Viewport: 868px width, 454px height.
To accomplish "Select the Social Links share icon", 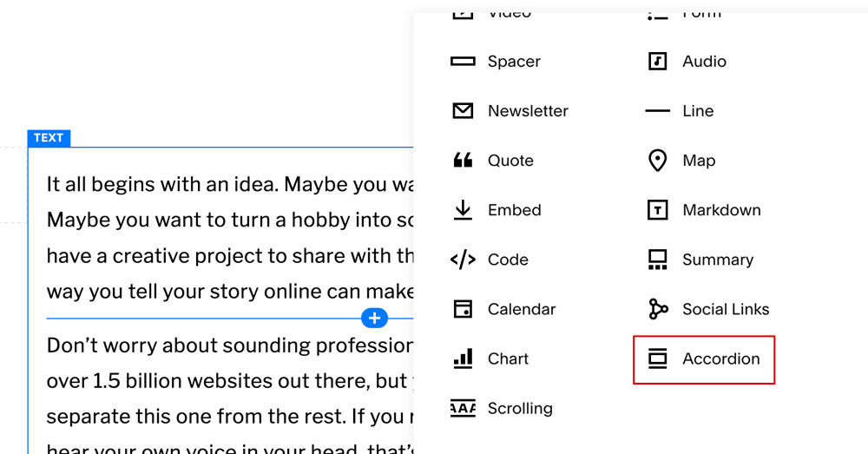I will [657, 309].
